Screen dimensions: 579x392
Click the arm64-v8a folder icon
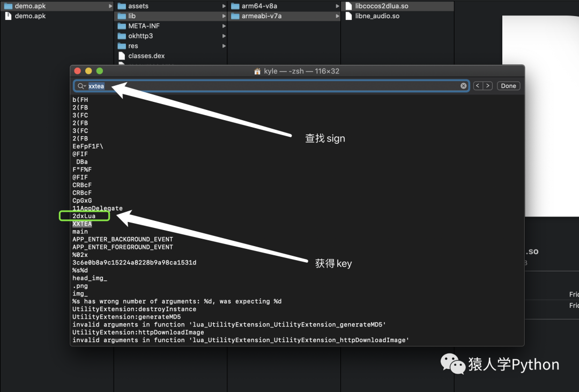235,6
